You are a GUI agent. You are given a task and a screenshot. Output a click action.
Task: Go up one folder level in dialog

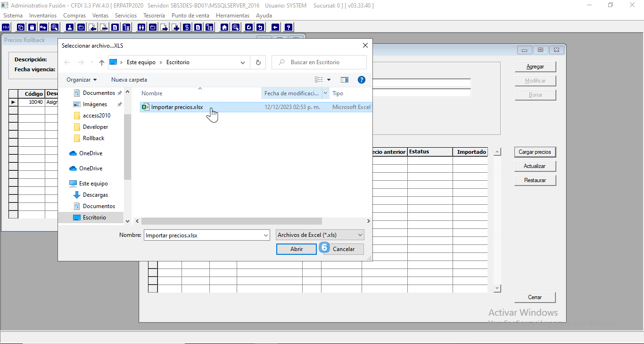coord(102,62)
